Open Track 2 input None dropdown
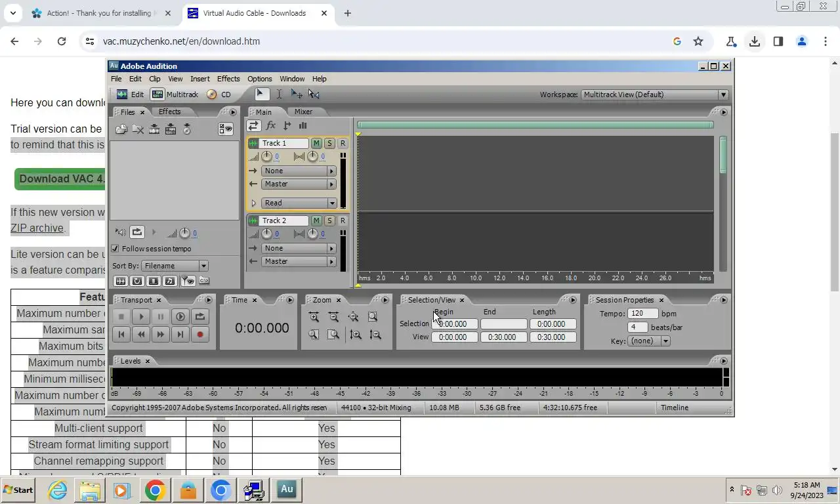Image resolution: width=840 pixels, height=504 pixels. tap(299, 248)
